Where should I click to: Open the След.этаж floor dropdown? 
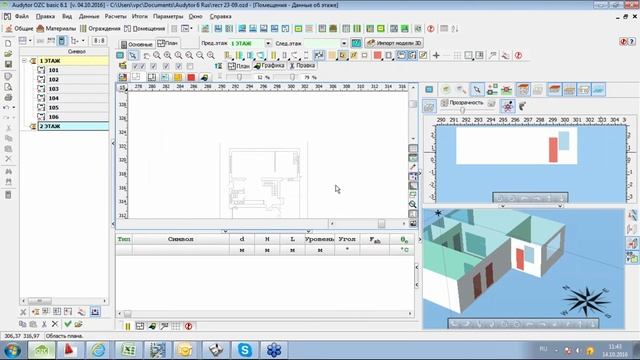tap(344, 43)
